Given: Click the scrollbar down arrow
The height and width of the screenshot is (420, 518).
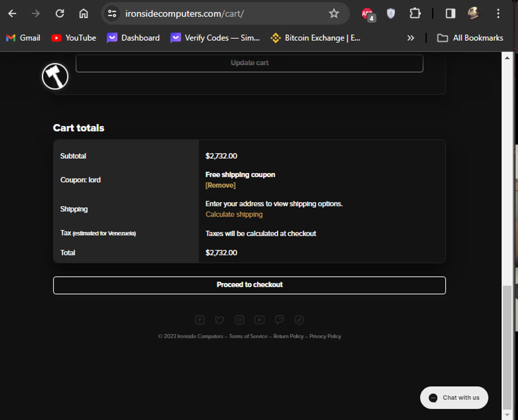Looking at the screenshot, I should [507, 415].
